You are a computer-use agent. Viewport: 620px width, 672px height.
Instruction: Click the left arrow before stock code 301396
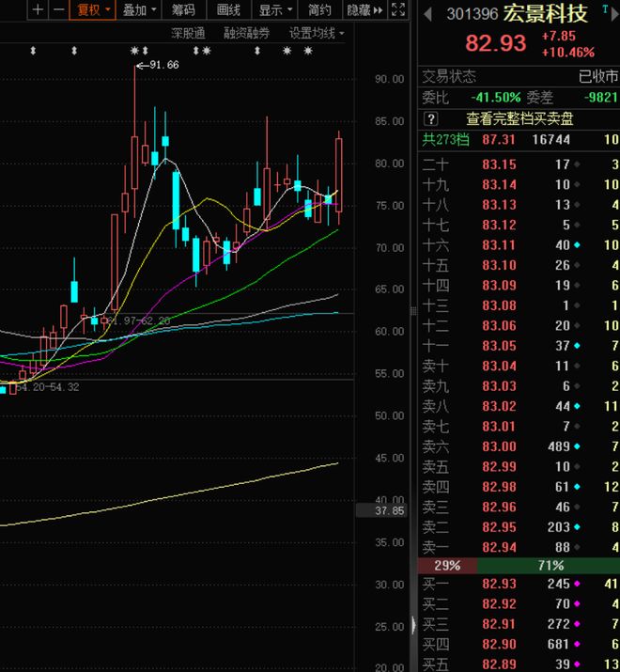pyautogui.click(x=427, y=14)
